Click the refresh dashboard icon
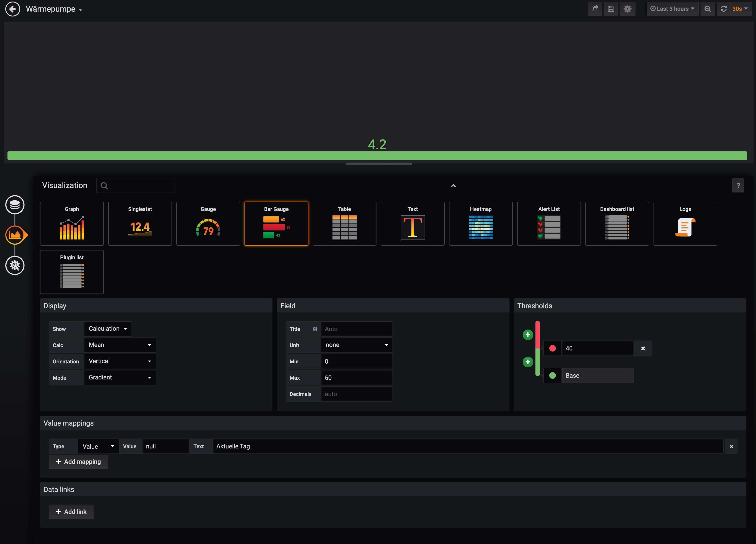 coord(723,9)
